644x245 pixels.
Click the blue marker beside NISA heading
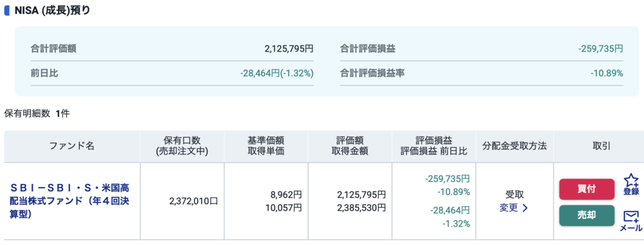click(x=6, y=11)
